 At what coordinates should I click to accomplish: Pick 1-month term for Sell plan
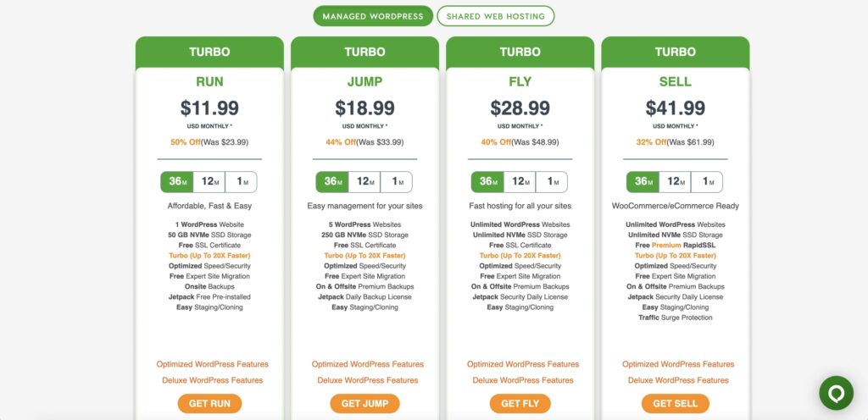pyautogui.click(x=706, y=182)
